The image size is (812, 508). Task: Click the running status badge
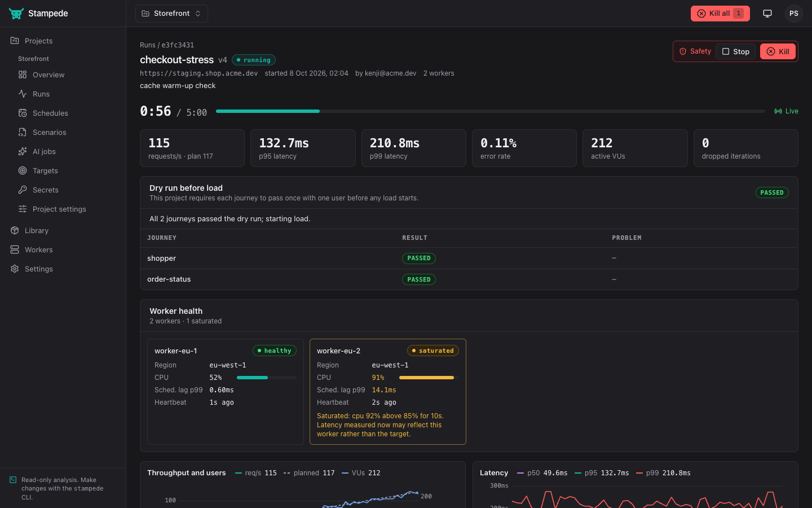(254, 60)
